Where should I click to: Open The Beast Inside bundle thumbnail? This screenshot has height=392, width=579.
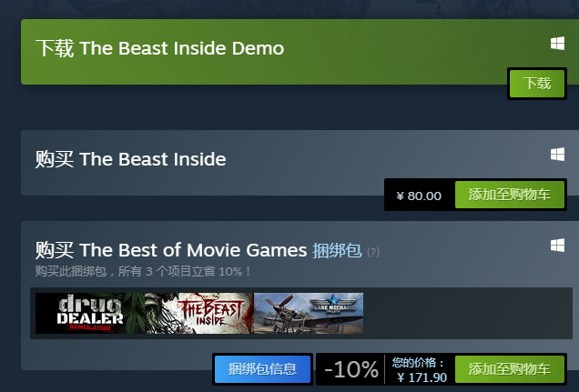click(x=199, y=313)
